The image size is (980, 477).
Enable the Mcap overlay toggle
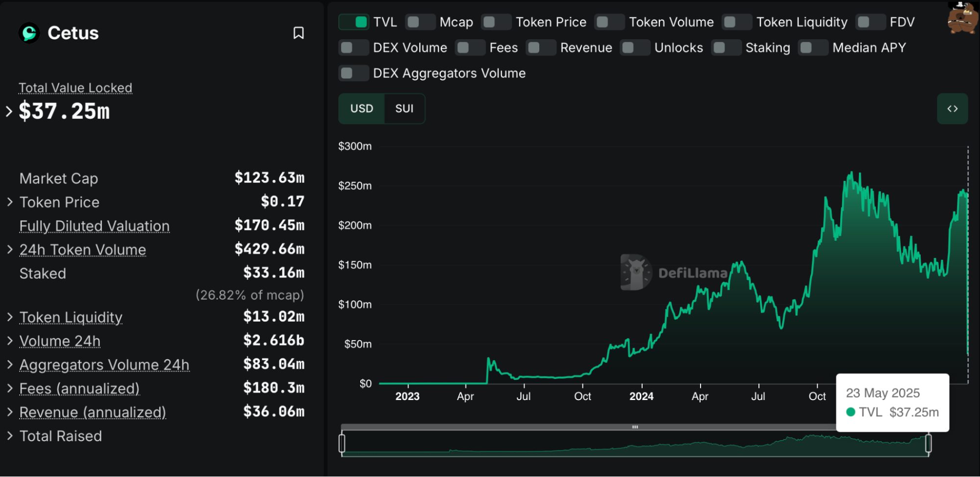point(420,22)
